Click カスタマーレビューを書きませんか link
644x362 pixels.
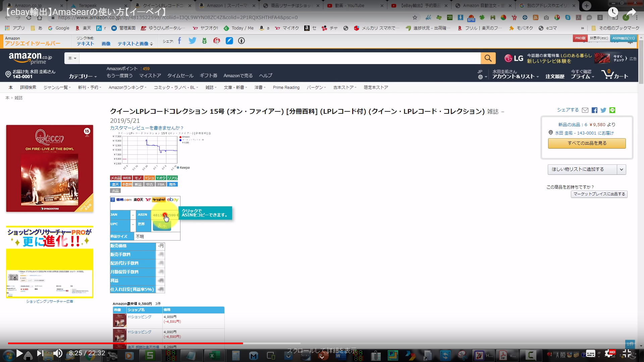(x=147, y=128)
